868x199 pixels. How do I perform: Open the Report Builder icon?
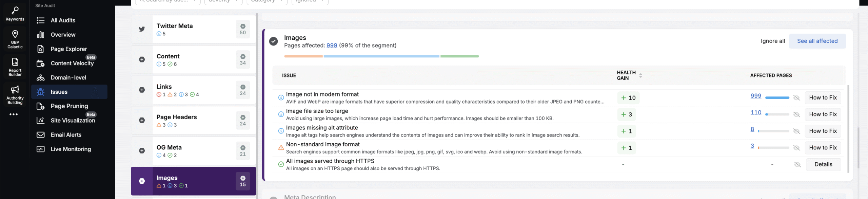(15, 62)
